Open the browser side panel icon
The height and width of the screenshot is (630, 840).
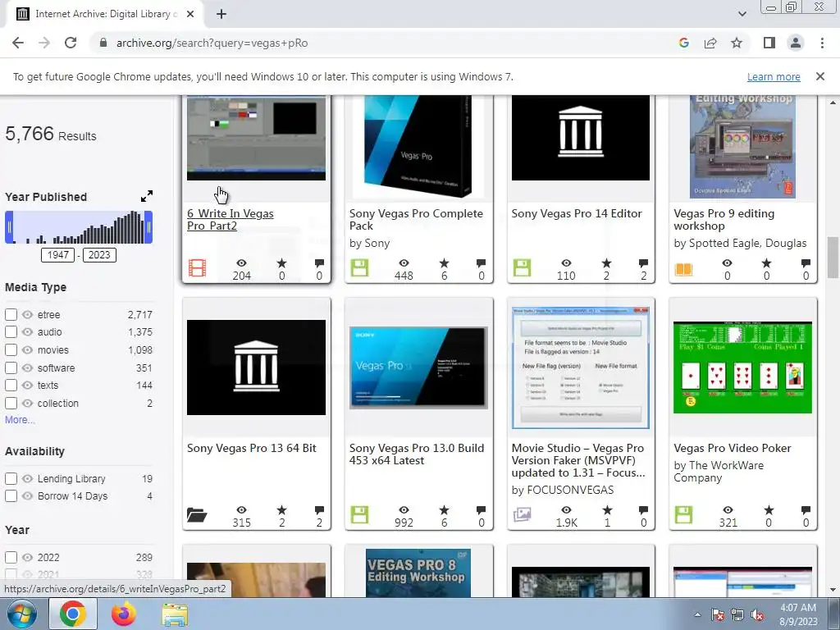(x=769, y=43)
